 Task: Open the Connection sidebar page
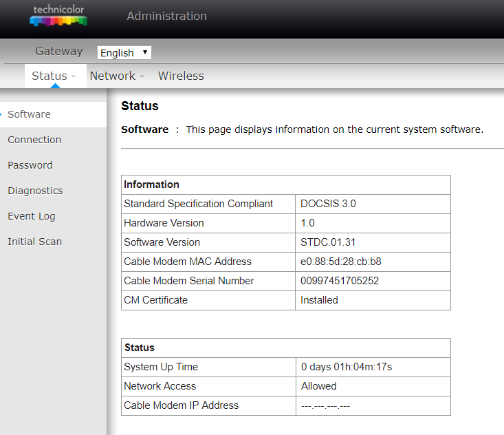[x=34, y=140]
